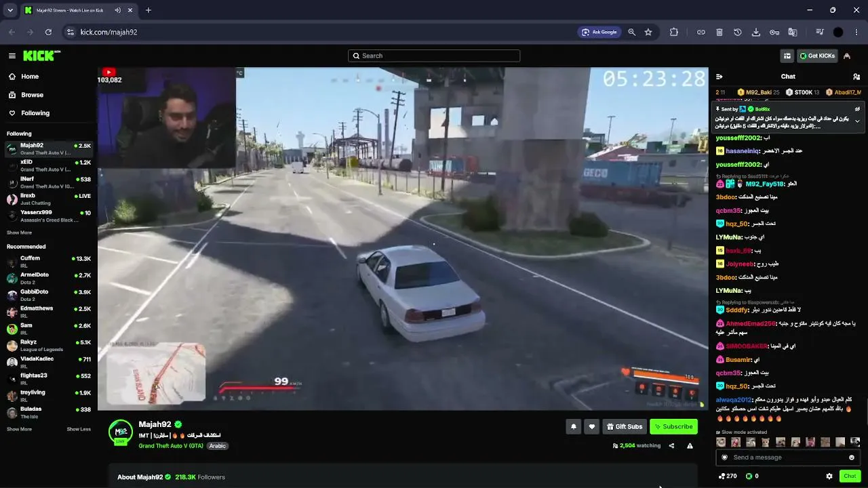This screenshot has width=868, height=488.
Task: Open the emoji picker in message box
Action: click(852, 457)
